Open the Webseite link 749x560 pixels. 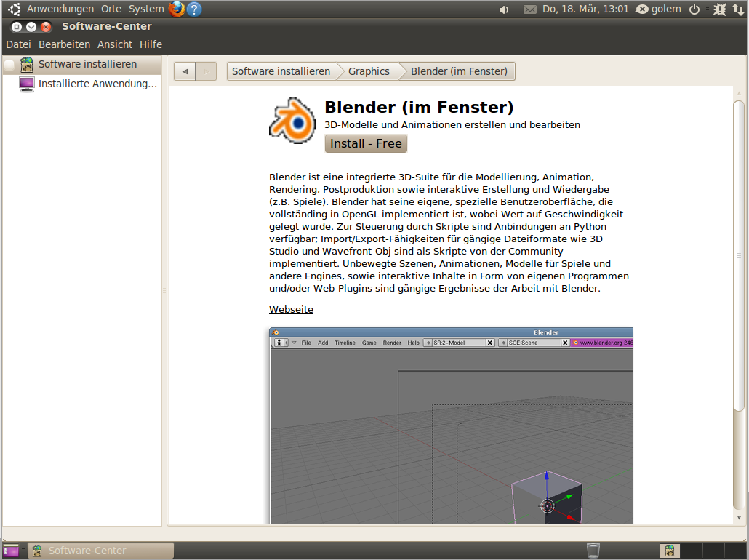[x=290, y=309]
